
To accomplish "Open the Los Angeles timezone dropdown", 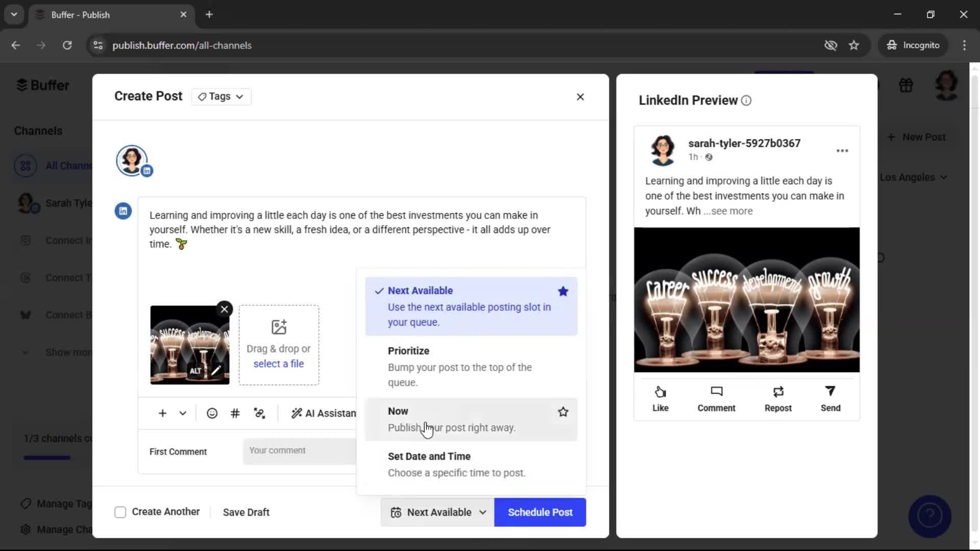I will point(914,177).
